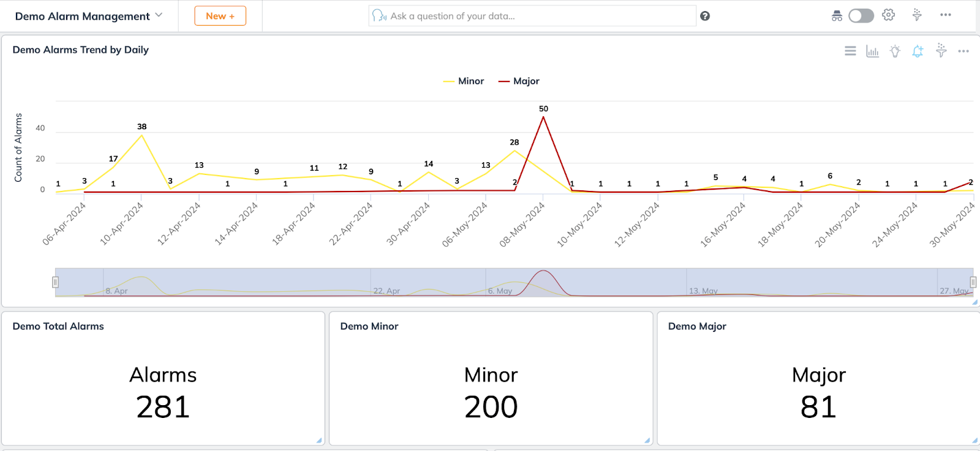980x451 pixels.
Task: Expand the Demo Alarm Management dropdown
Action: tap(159, 15)
